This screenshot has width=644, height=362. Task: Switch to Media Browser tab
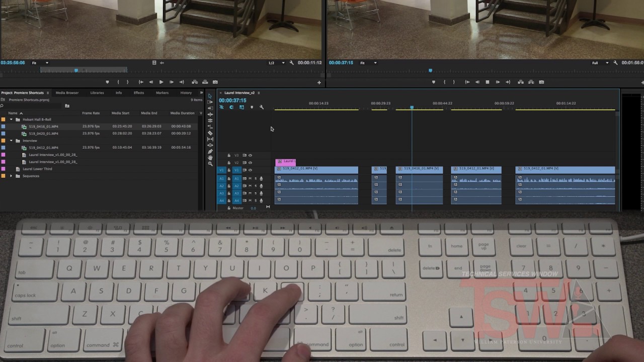[x=67, y=93]
